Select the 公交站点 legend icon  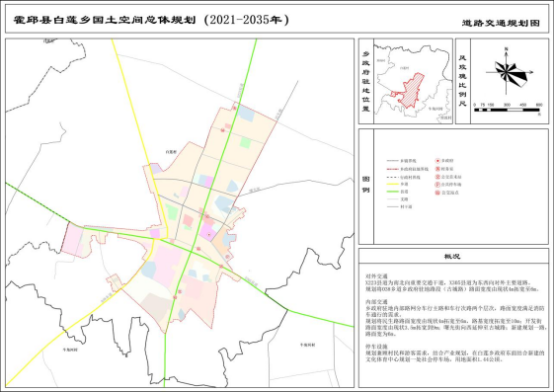(x=437, y=193)
